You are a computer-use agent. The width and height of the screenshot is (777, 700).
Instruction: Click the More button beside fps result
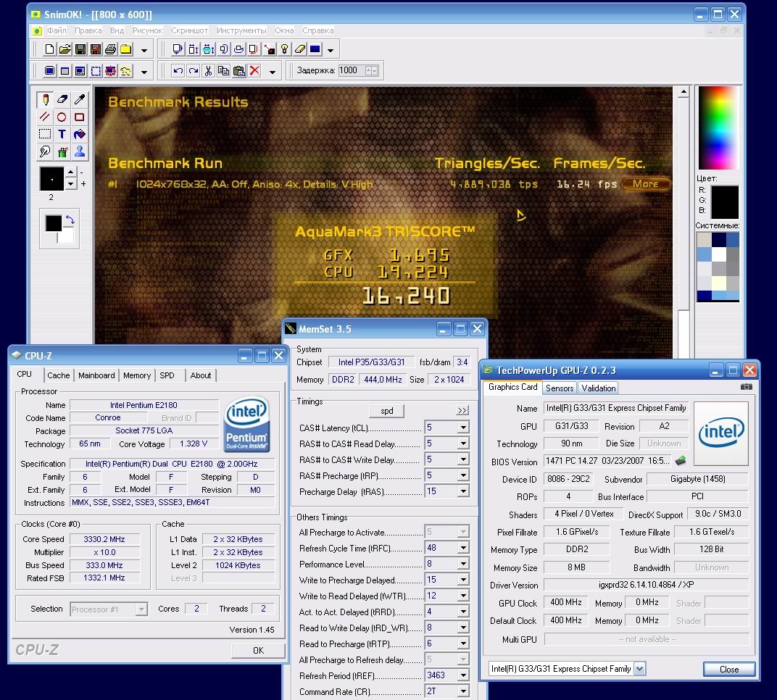coord(645,184)
